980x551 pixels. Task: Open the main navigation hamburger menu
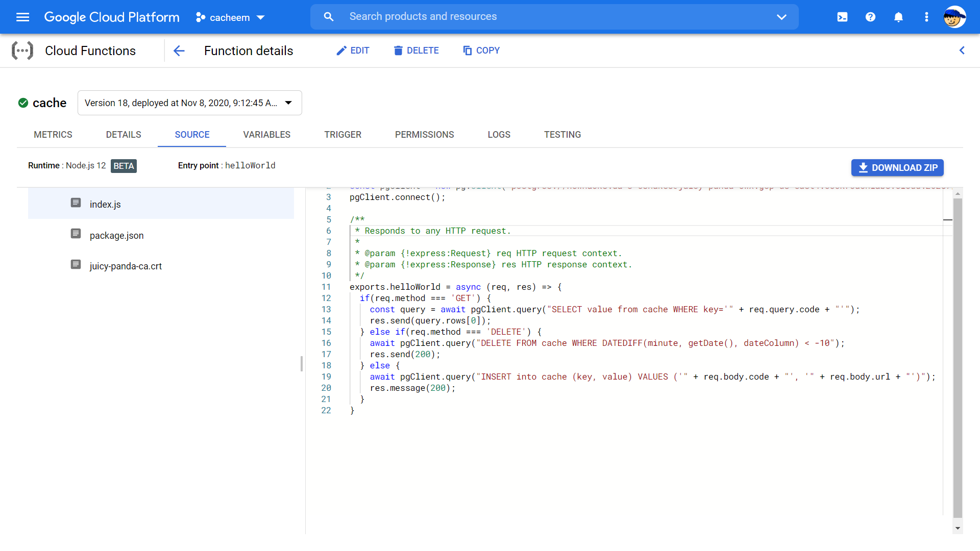pyautogui.click(x=22, y=17)
